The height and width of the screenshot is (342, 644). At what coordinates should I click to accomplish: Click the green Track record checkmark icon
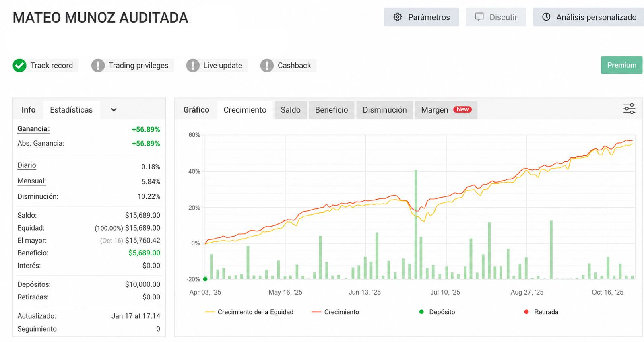tap(19, 65)
